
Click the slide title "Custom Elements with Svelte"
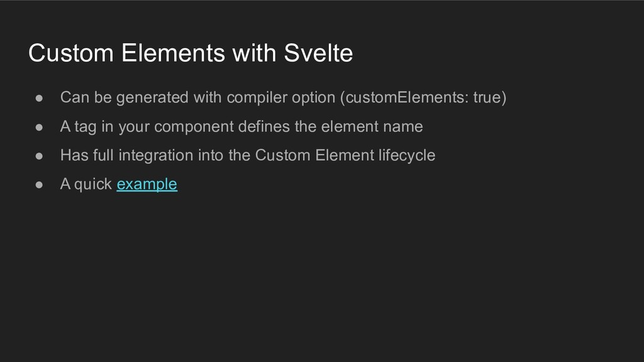(x=191, y=53)
